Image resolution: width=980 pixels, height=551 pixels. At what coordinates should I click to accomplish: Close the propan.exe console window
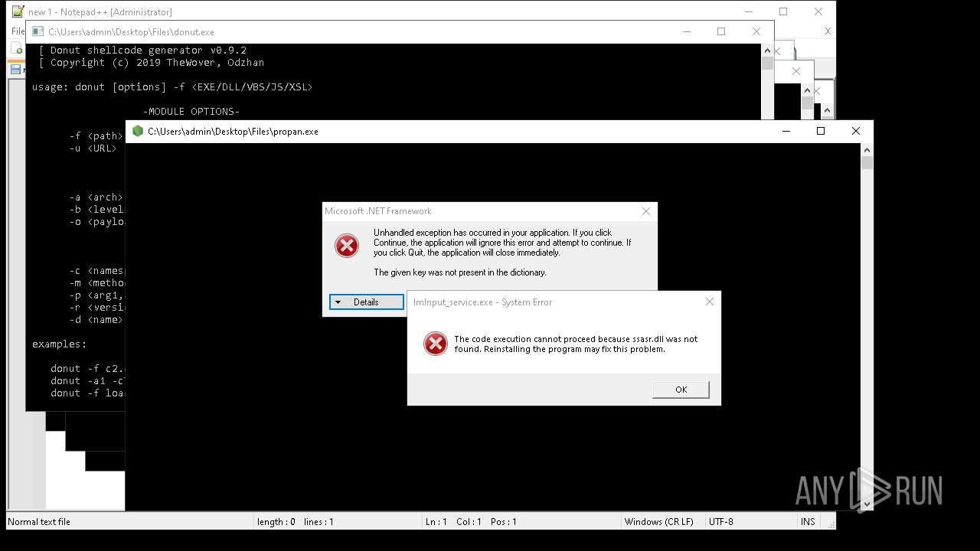click(856, 131)
